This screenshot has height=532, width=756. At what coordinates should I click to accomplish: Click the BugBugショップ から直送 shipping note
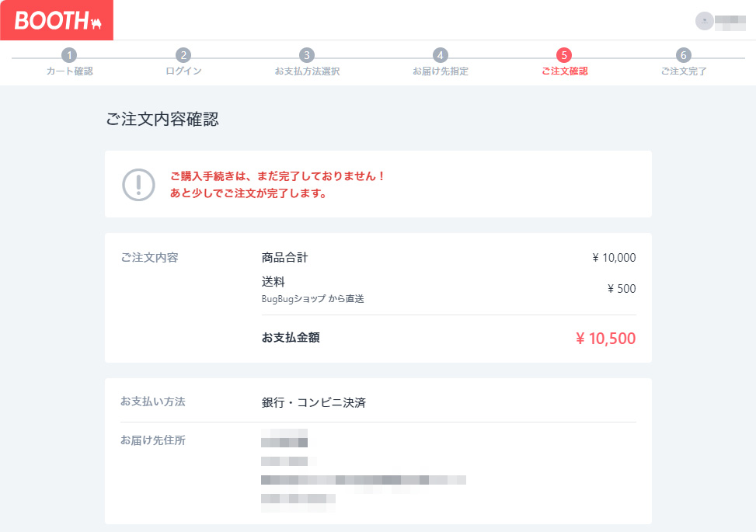tap(313, 298)
